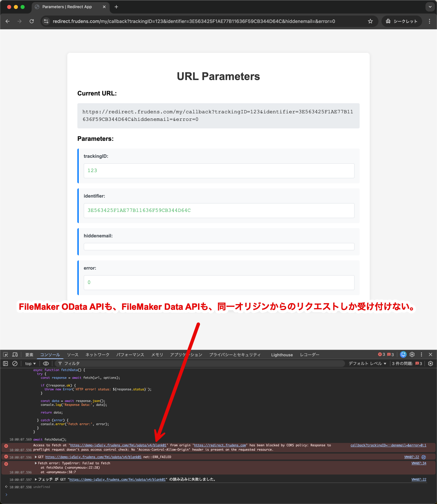The width and height of the screenshot is (437, 504).
Task: Open DevTools customize three-dot menu
Action: coord(422,354)
